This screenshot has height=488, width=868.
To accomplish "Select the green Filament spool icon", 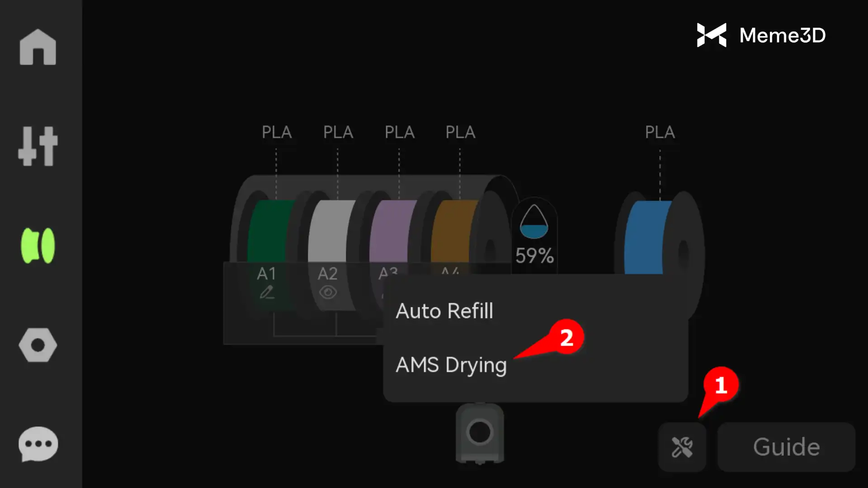I will [38, 245].
